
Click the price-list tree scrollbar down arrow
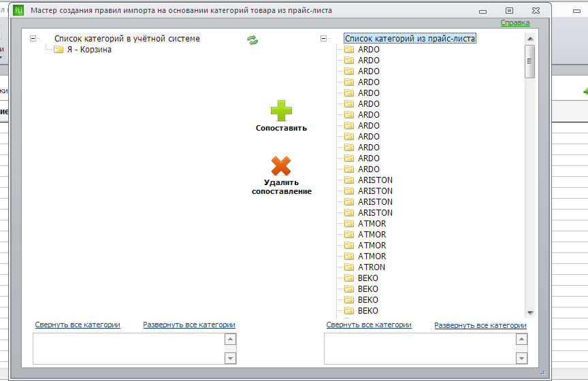click(530, 312)
